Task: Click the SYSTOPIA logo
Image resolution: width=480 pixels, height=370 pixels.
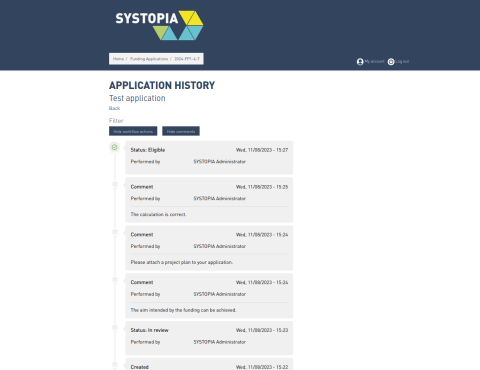Action: 159,25
